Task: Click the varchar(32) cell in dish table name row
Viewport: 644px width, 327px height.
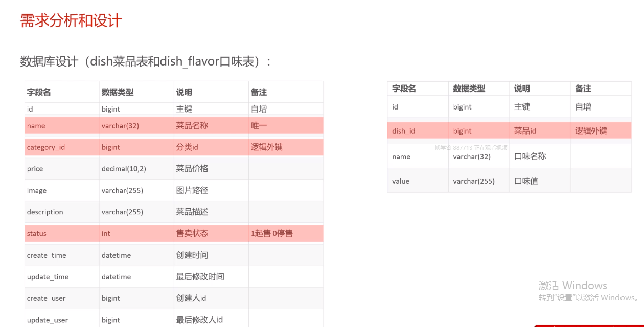Action: point(120,126)
